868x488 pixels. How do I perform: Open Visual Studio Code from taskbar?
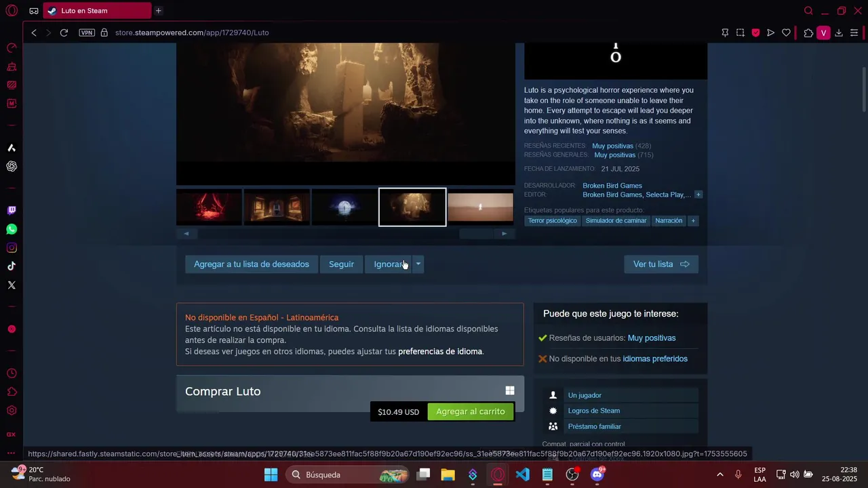[523, 474]
